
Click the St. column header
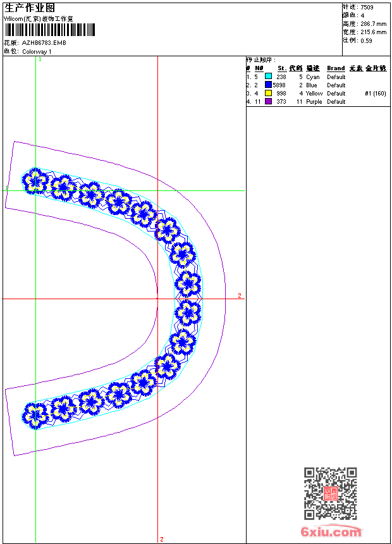point(282,68)
